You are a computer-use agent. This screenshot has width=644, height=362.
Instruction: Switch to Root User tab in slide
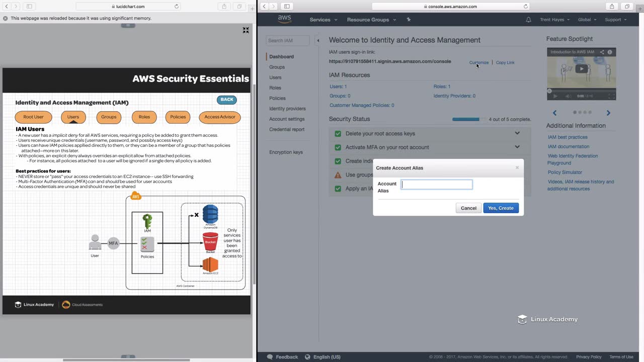point(34,117)
